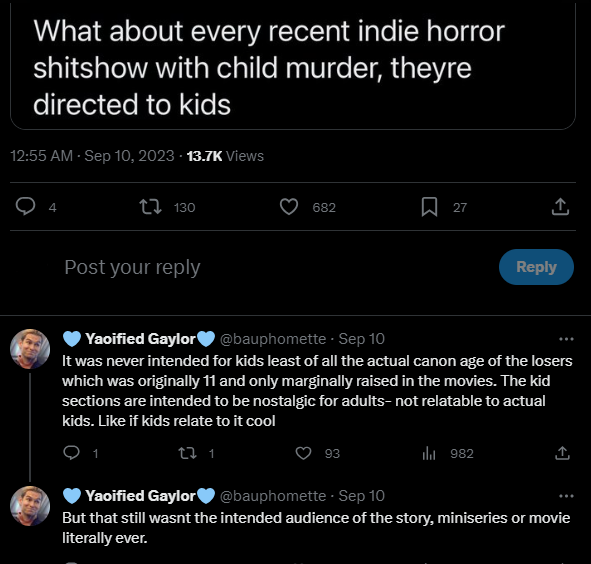Viewport: 591px width, 564px height.
Task: Bookmark the main tweet with 27 bookmarks
Action: pyautogui.click(x=429, y=207)
